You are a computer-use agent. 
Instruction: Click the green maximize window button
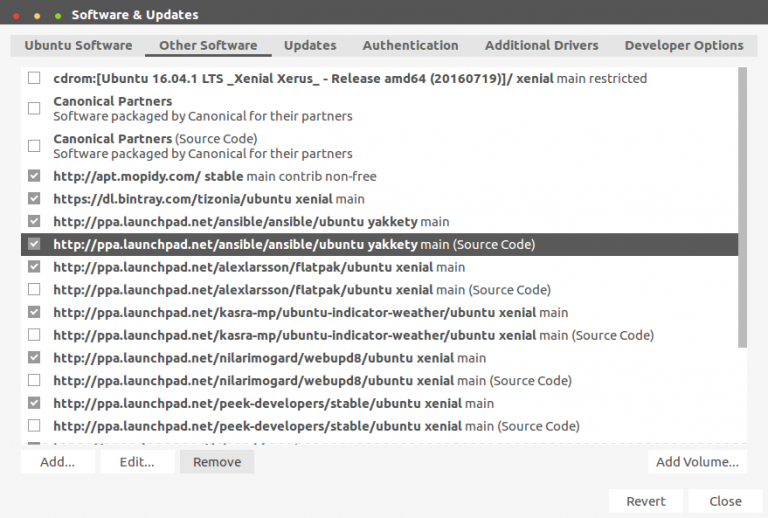tap(57, 16)
